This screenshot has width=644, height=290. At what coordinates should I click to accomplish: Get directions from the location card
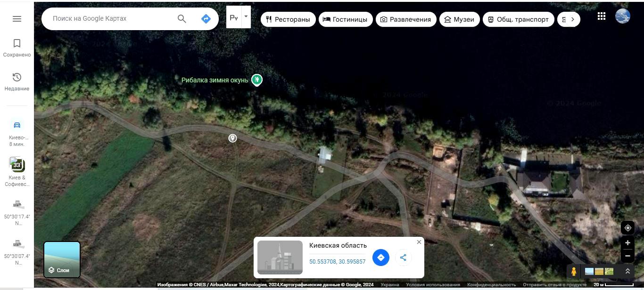pyautogui.click(x=381, y=258)
